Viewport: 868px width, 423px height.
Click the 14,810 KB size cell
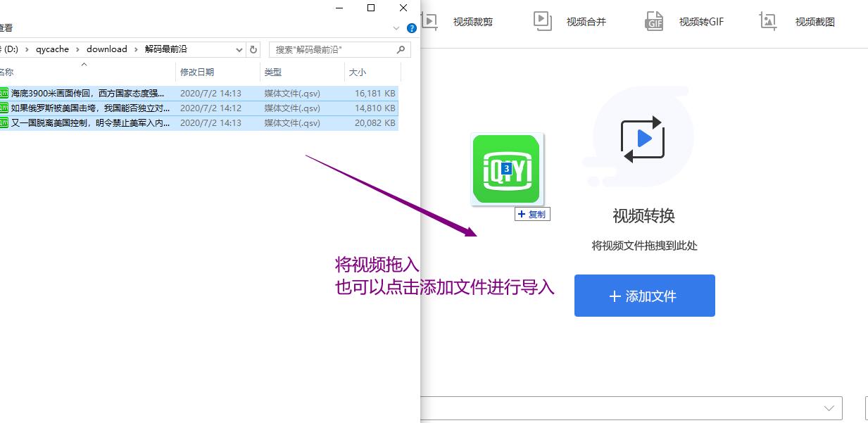coord(375,108)
